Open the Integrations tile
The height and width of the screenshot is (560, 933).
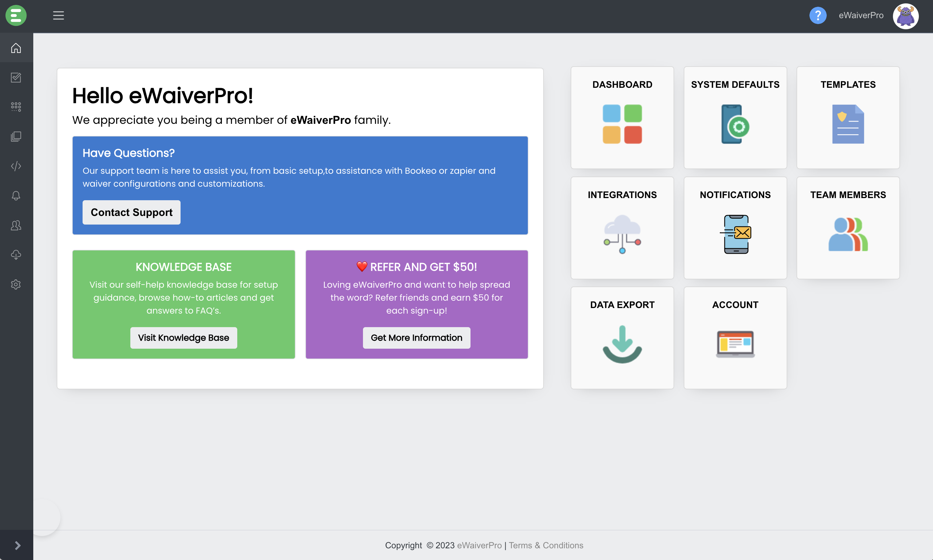coord(622,228)
